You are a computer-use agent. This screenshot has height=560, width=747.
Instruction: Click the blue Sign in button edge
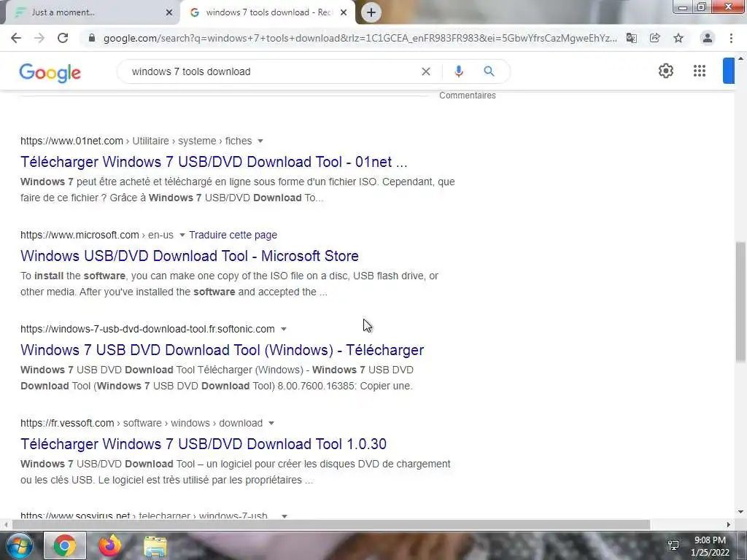[729, 71]
